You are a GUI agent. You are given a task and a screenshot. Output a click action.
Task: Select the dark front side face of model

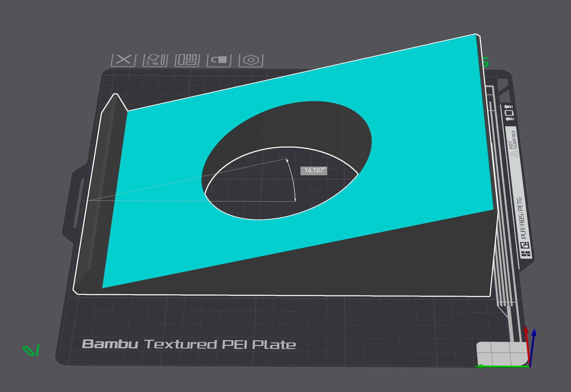tap(368, 268)
